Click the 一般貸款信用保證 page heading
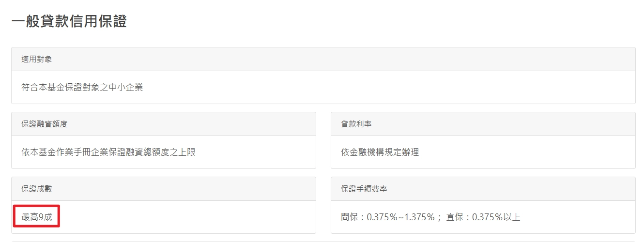The image size is (644, 242). tap(69, 22)
